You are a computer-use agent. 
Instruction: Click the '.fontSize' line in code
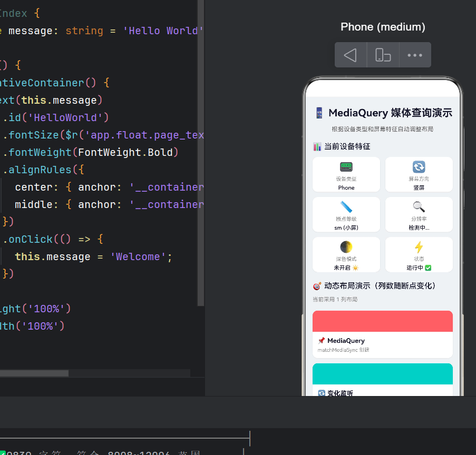click(103, 135)
